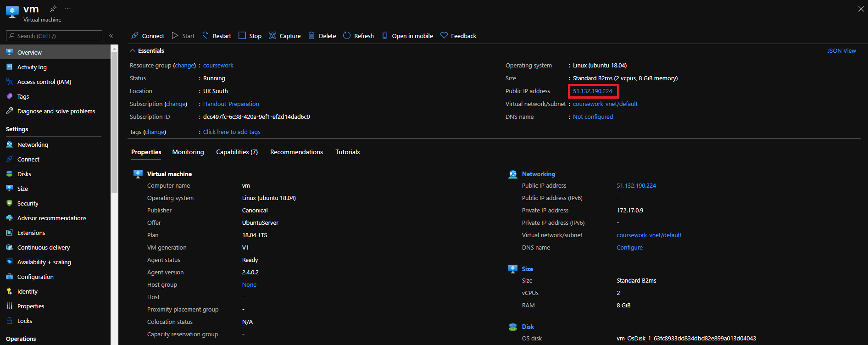The width and height of the screenshot is (868, 345).
Task: Delete the virtual machine
Action: tap(322, 36)
